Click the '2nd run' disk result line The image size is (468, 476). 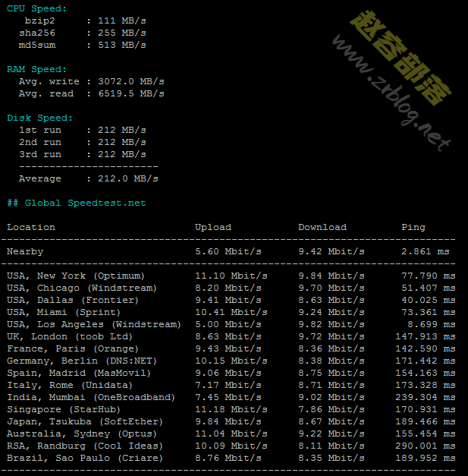pos(83,142)
